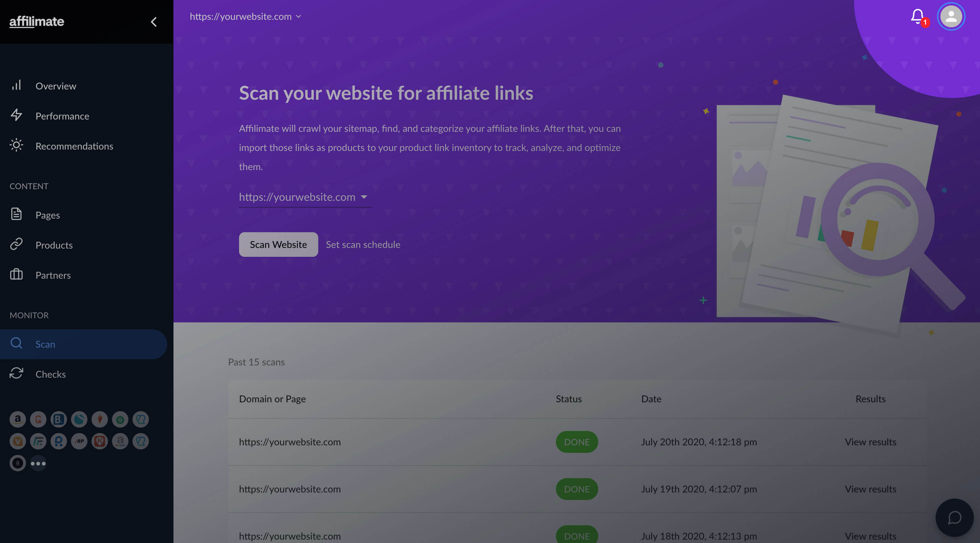
Task: Click the more partners overflow icon
Action: (38, 463)
